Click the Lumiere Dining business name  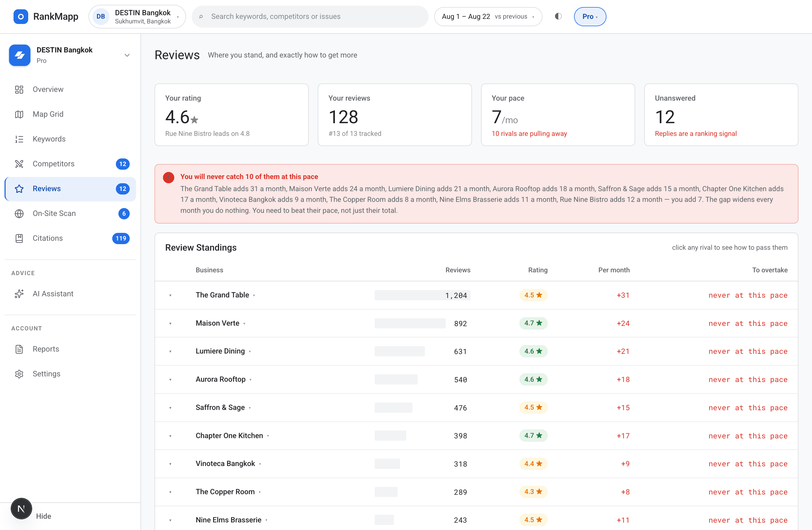coord(220,351)
